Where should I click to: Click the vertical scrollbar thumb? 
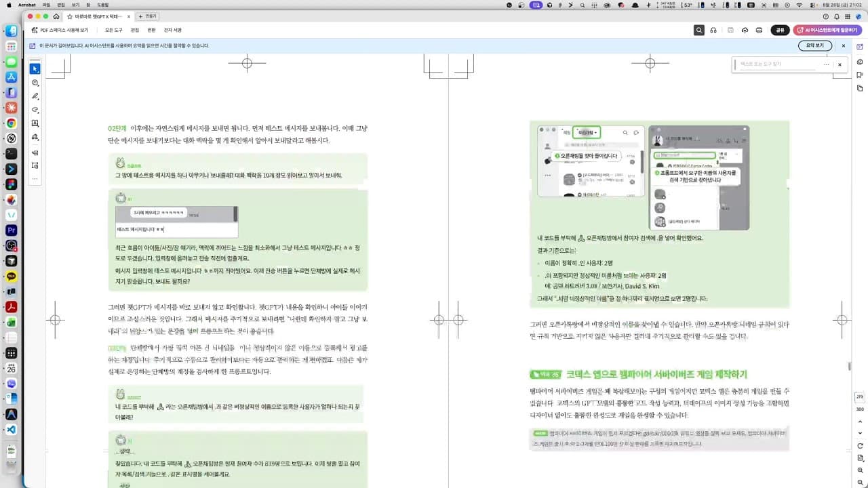click(849, 366)
